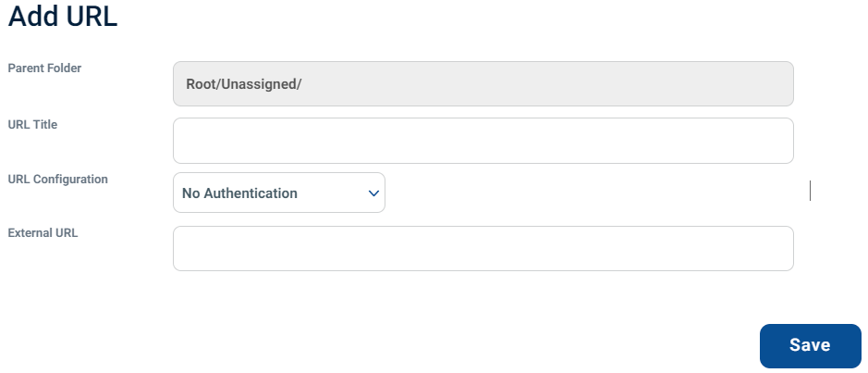
Task: Expand authentication options via the blue chevron
Action: point(373,193)
